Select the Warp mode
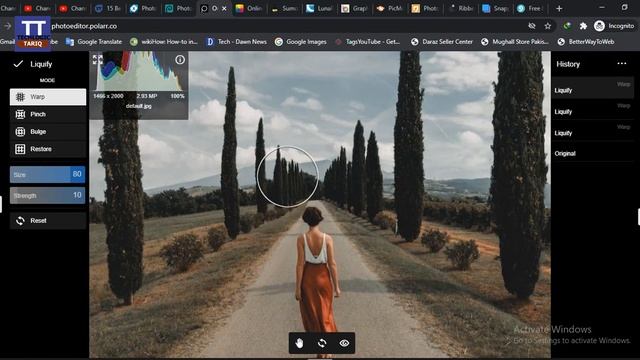 click(48, 97)
